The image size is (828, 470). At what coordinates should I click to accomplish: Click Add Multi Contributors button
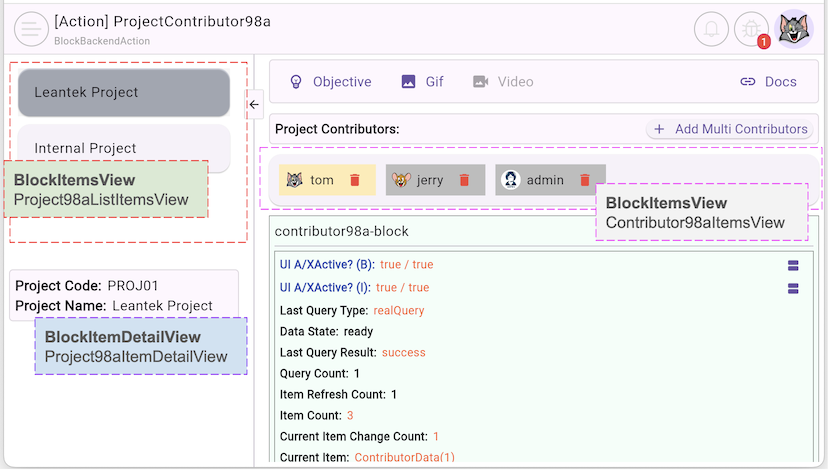(x=730, y=129)
